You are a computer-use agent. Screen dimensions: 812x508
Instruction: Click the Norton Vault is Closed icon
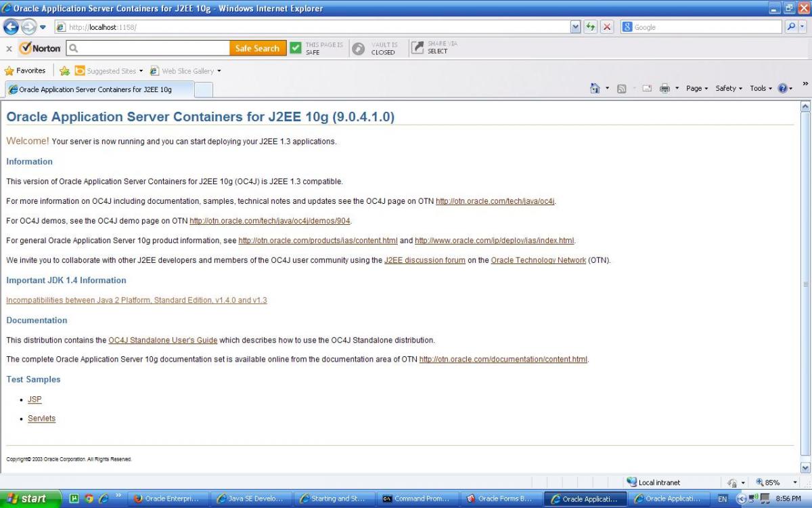coord(359,48)
